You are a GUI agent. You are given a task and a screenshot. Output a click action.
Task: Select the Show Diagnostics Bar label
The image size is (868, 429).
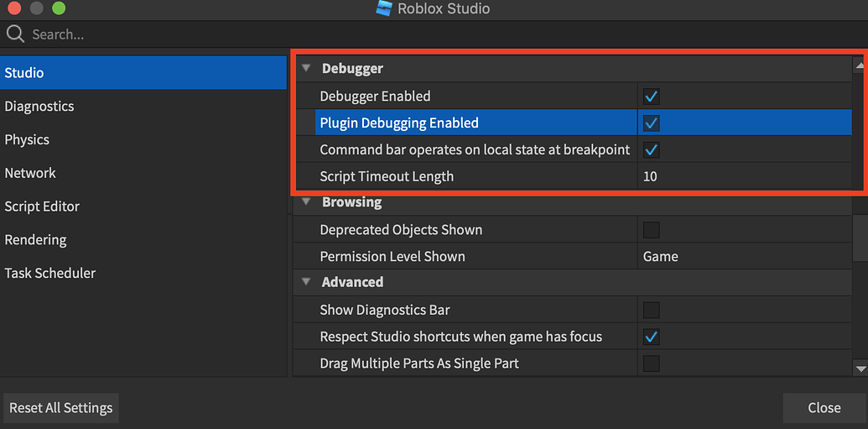click(385, 310)
